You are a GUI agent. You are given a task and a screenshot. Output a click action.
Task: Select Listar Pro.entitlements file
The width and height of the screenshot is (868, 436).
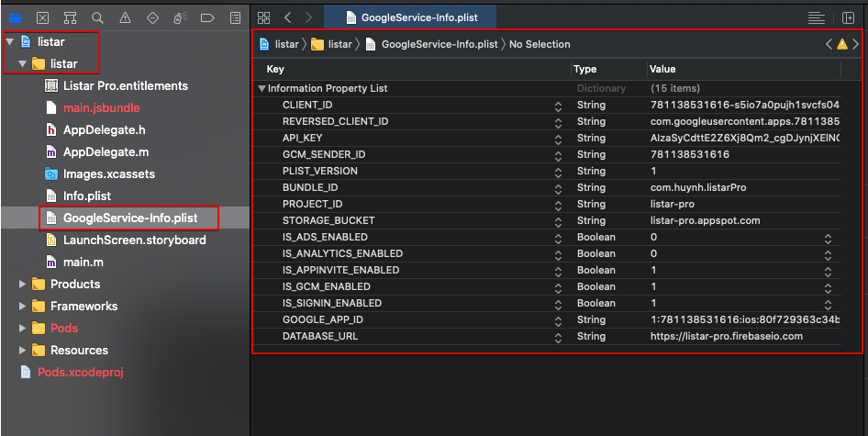pos(125,86)
